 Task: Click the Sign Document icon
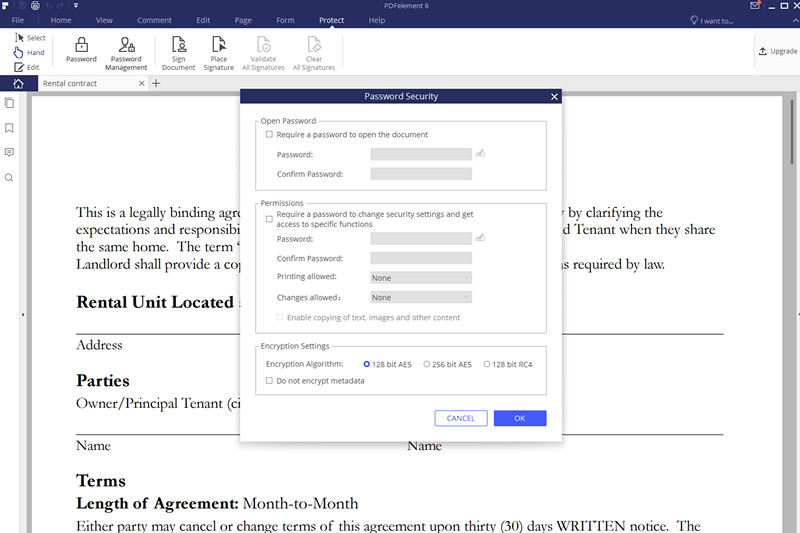pyautogui.click(x=178, y=45)
